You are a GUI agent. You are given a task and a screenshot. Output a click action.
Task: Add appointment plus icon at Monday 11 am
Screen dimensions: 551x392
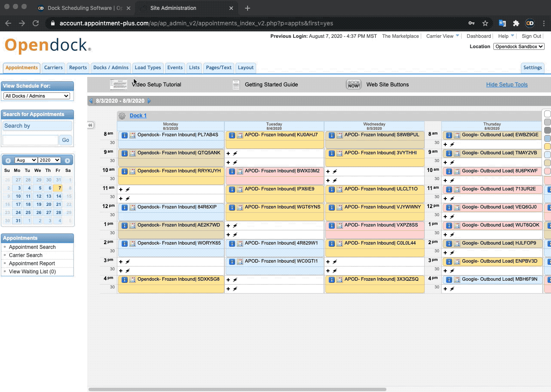click(x=121, y=190)
